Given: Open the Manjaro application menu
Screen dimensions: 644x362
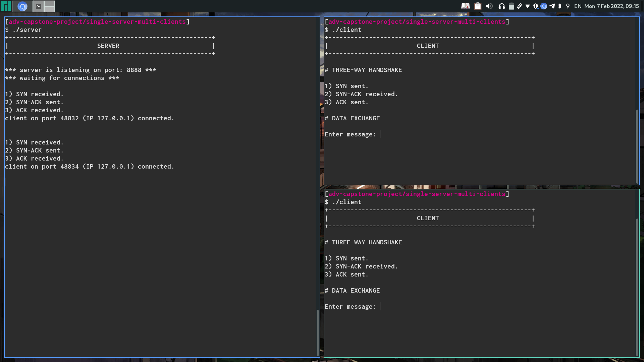Looking at the screenshot, I should click(6, 6).
